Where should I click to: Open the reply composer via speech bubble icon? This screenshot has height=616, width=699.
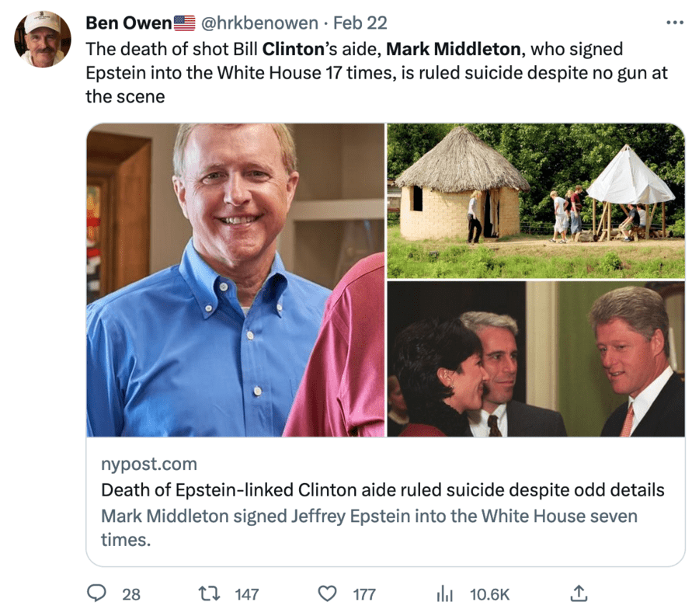pyautogui.click(x=96, y=593)
